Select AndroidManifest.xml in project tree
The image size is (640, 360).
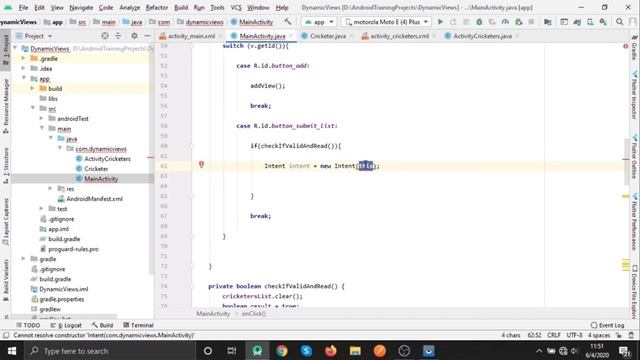point(94,199)
